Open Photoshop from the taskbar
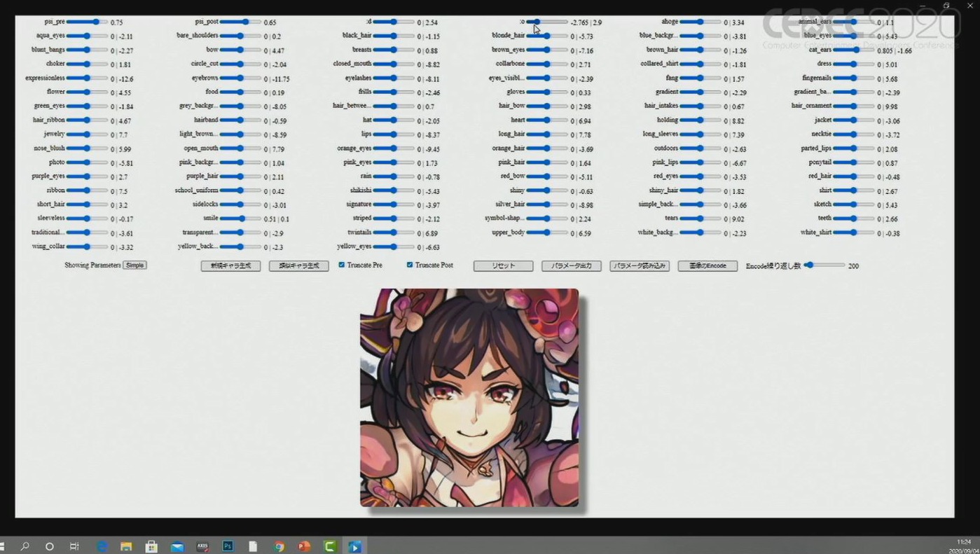This screenshot has width=980, height=554. click(x=228, y=546)
